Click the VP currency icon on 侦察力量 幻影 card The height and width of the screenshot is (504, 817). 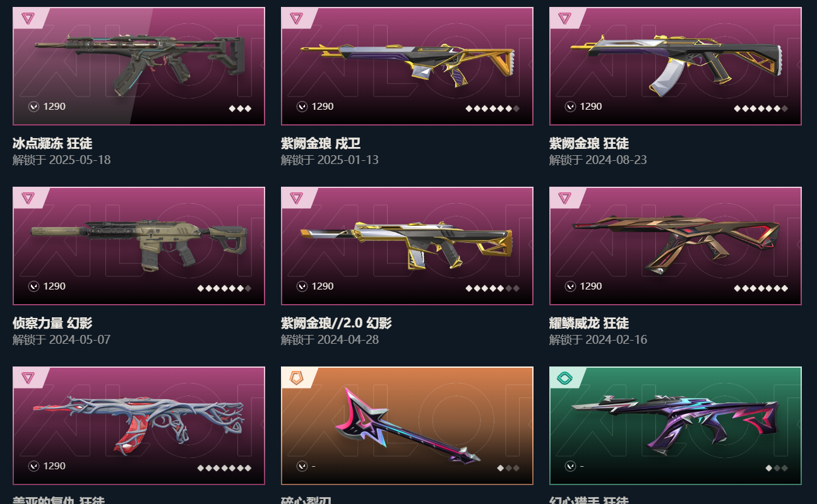[34, 286]
